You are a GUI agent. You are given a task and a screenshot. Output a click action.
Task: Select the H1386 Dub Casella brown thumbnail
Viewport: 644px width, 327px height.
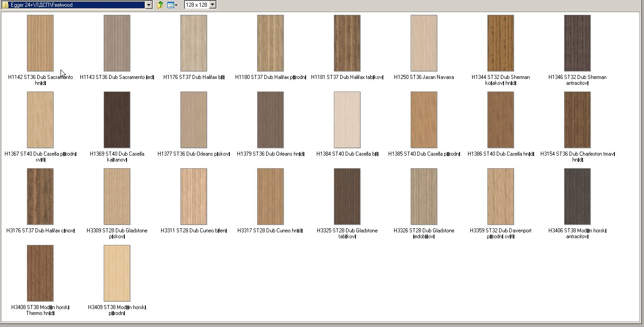point(501,120)
